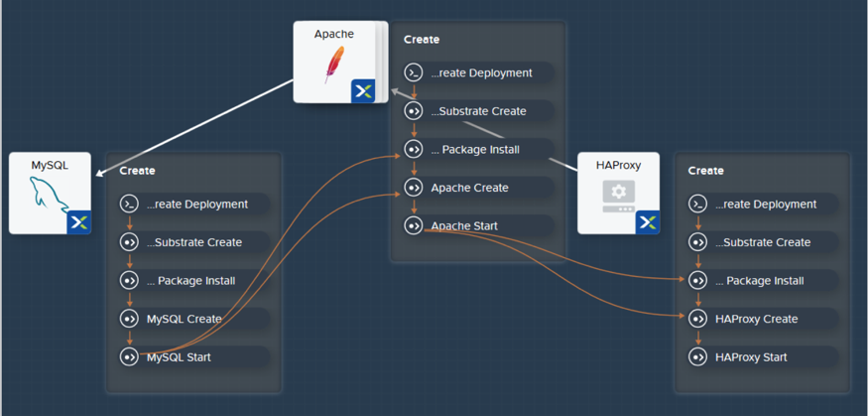Select MySQL's '... Package Install' task label
868x416 pixels.
191,281
